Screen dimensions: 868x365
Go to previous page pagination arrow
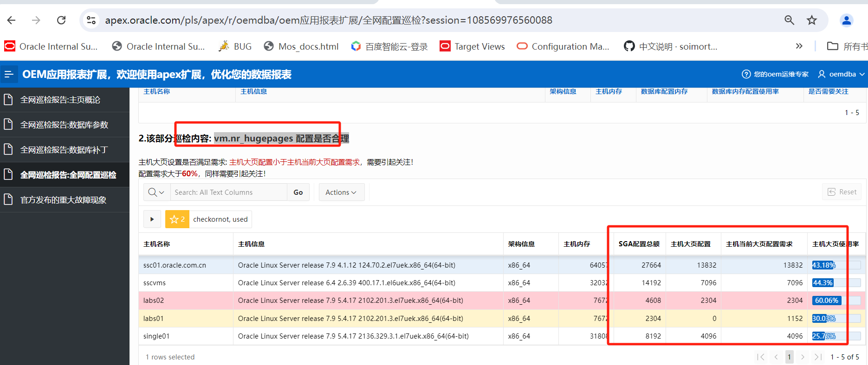point(776,357)
